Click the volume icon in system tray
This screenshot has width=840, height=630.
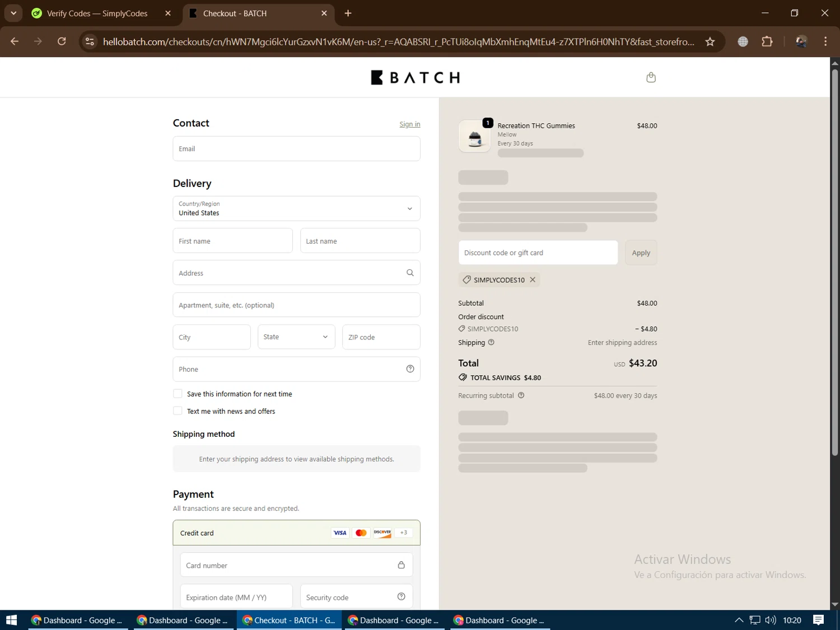771,620
